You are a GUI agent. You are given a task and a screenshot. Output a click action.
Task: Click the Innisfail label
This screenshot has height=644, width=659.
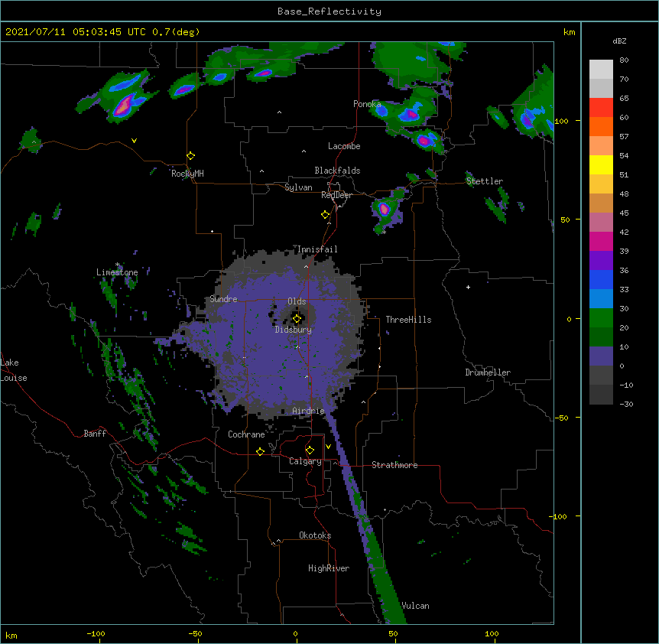pos(317,249)
